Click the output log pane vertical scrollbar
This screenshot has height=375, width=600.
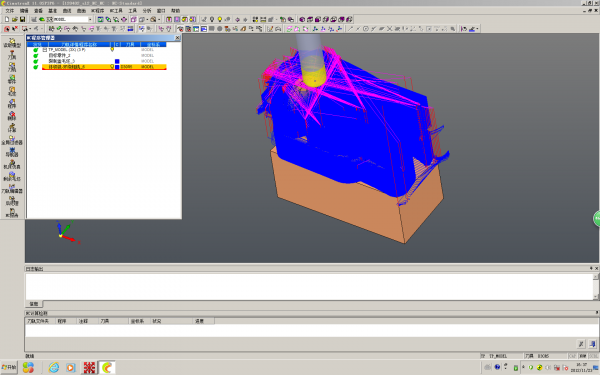point(595,287)
